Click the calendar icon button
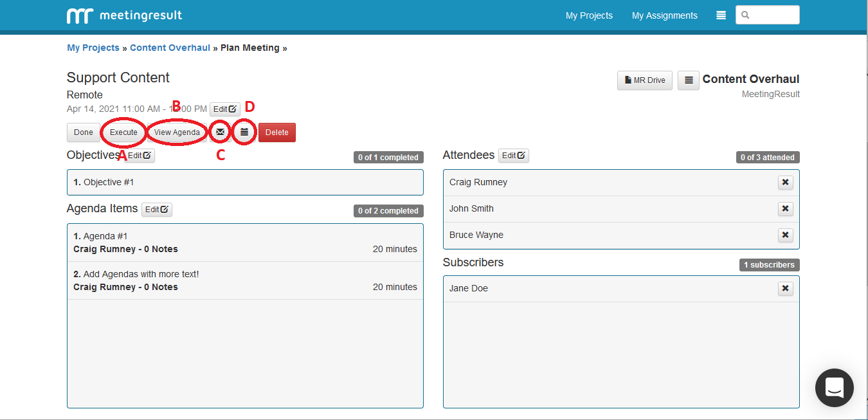This screenshot has width=868, height=420. pyautogui.click(x=244, y=132)
